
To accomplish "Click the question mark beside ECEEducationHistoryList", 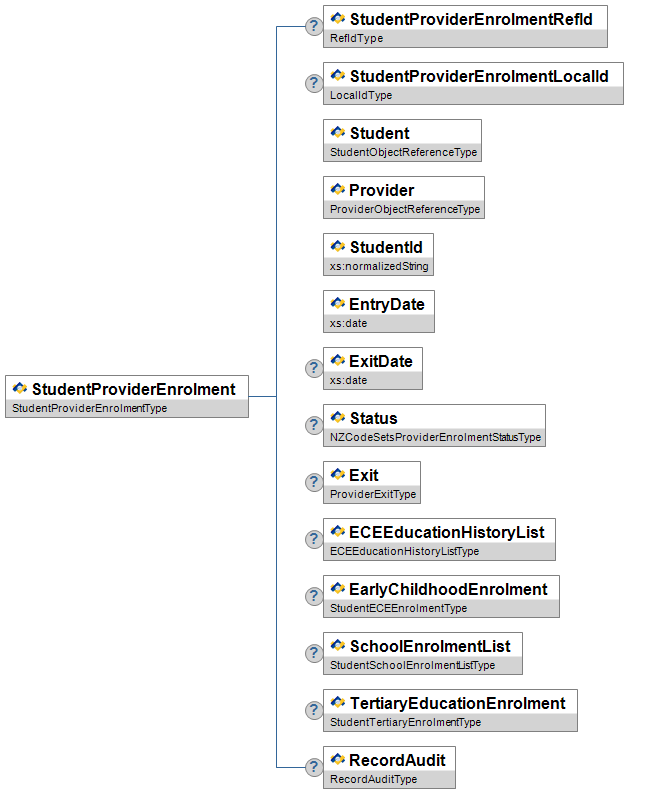I will click(x=313, y=539).
